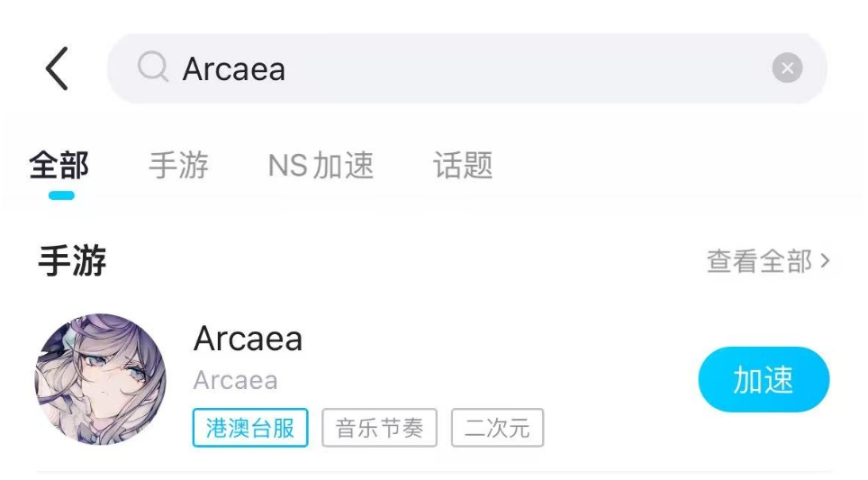This screenshot has height=480, width=868.
Task: Click the 二次元 category tag
Action: click(x=497, y=428)
